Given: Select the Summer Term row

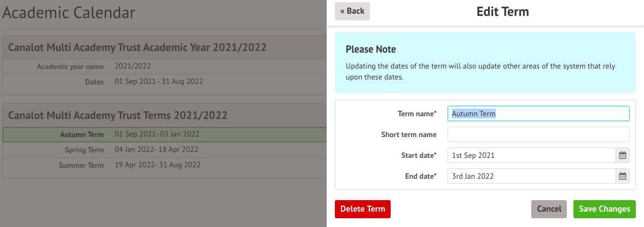Looking at the screenshot, I should tap(164, 165).
